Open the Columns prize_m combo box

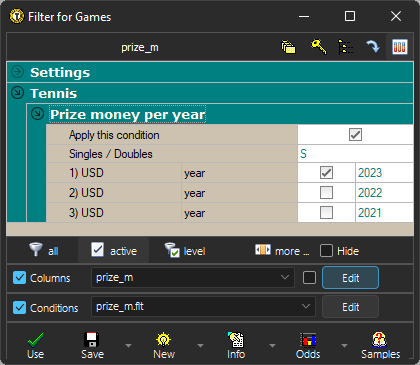193,277
